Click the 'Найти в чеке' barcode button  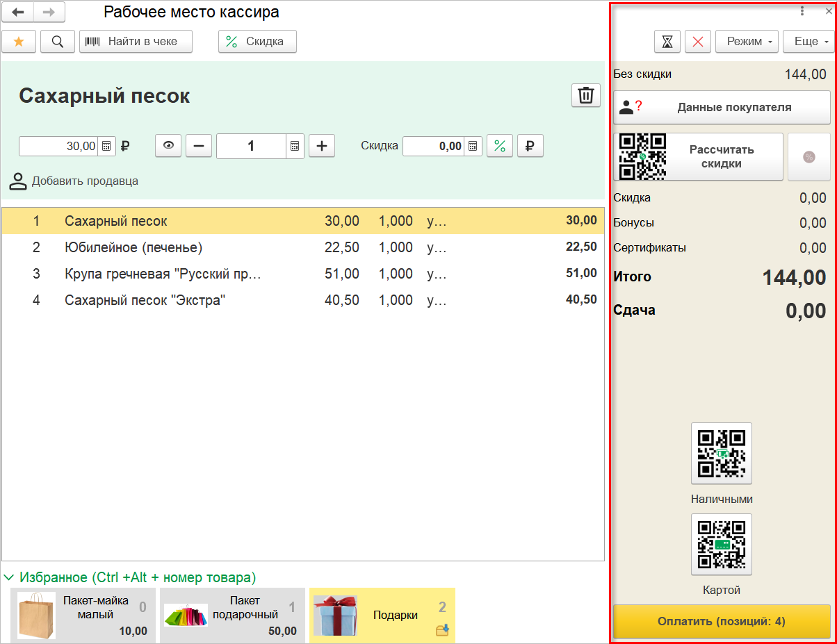pyautogui.click(x=136, y=42)
